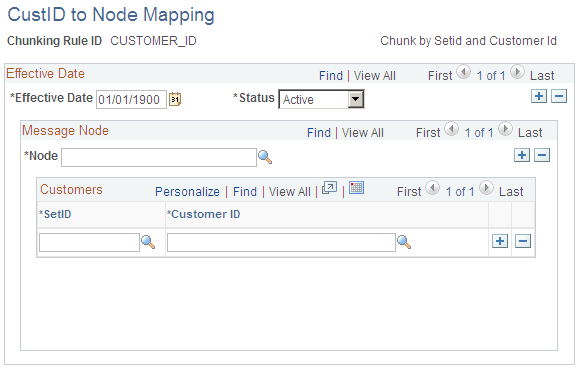Show previous row in Customers grid

(x=432, y=188)
